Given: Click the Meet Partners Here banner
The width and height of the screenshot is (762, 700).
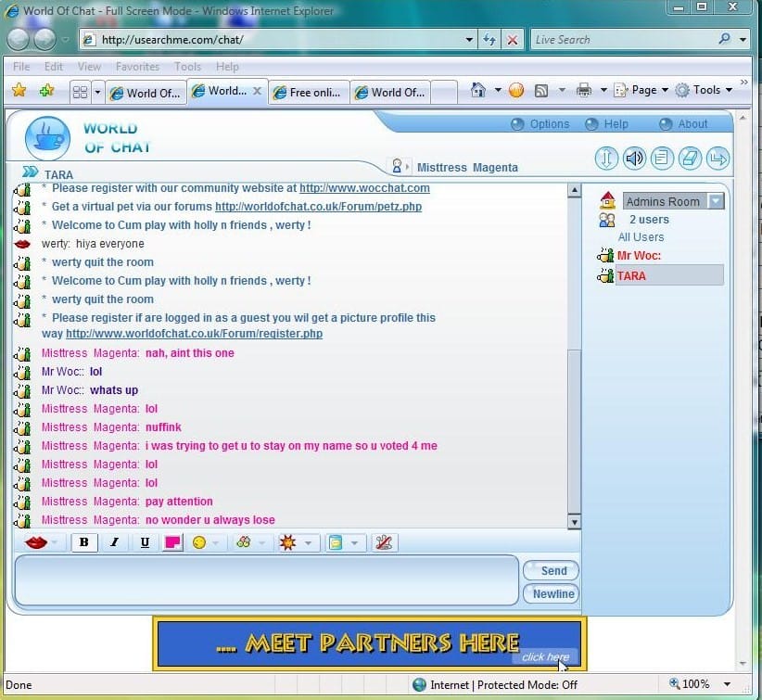Looking at the screenshot, I should [x=370, y=643].
